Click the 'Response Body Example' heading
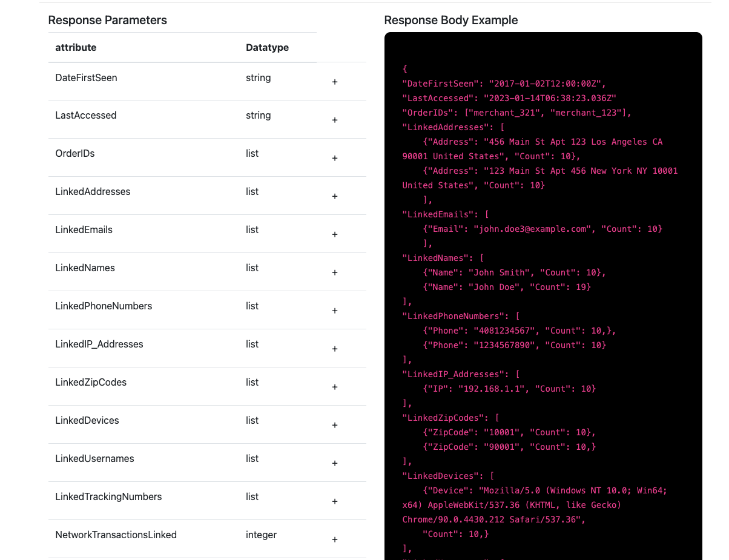This screenshot has width=729, height=560. [x=451, y=20]
